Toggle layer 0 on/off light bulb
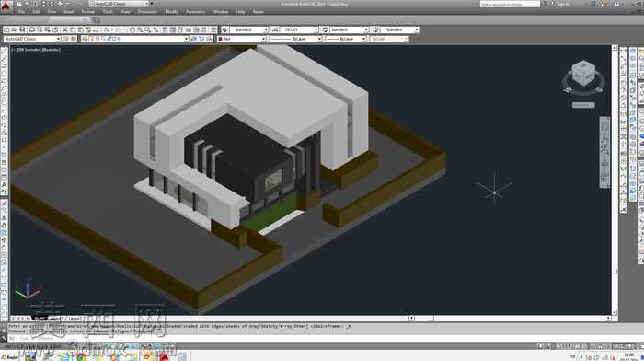Viewport: 644px width, 361px height. click(x=93, y=39)
